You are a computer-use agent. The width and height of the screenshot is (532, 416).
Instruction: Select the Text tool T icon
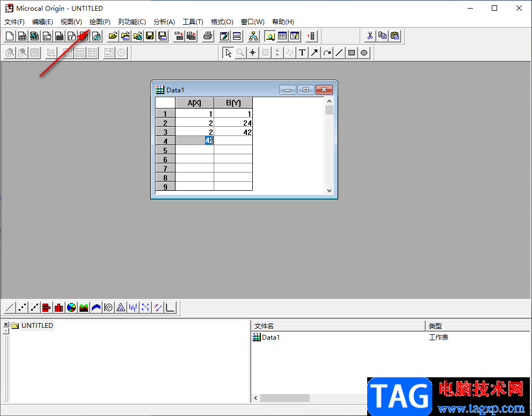(302, 53)
